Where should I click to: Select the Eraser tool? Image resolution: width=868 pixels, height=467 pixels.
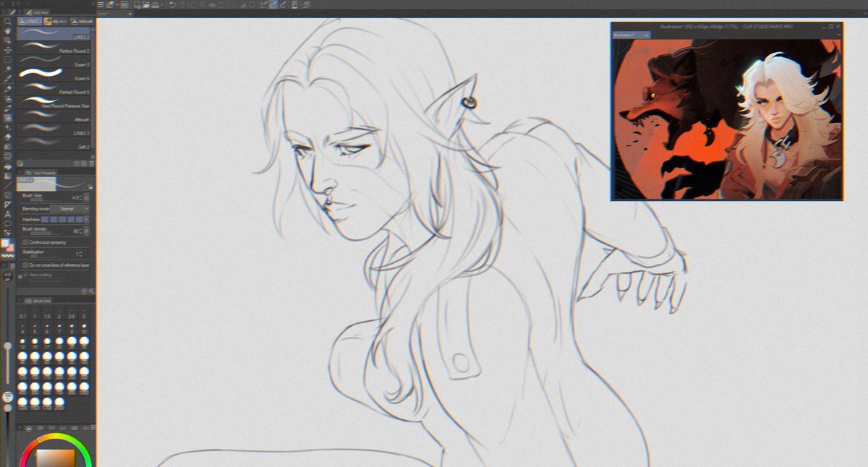click(7, 136)
